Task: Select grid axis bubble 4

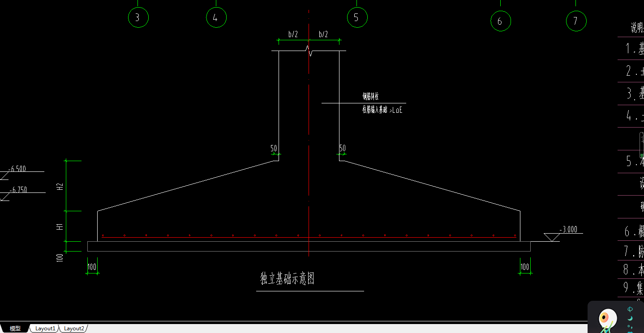Action: pyautogui.click(x=216, y=17)
